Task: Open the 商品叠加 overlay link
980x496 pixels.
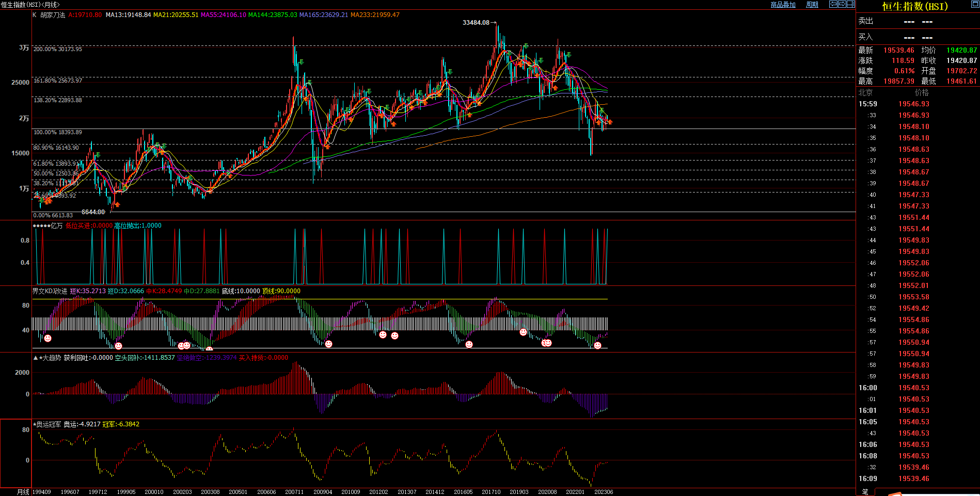Action: click(x=783, y=5)
